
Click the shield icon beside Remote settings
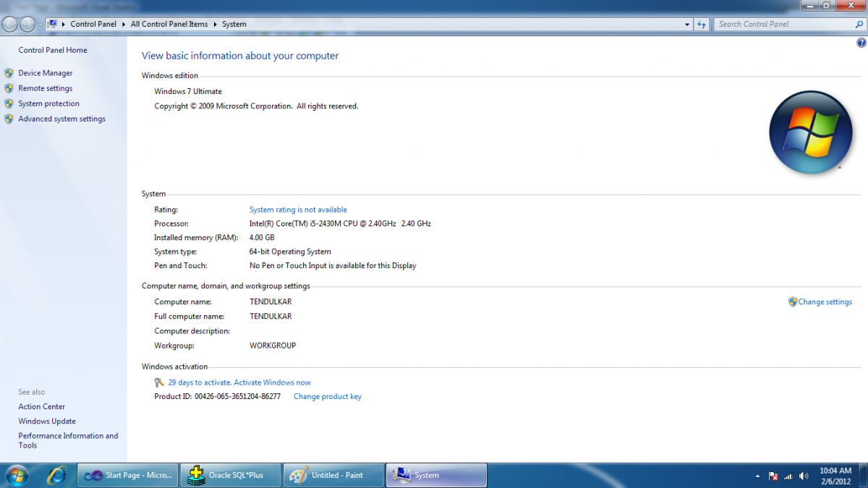(9, 88)
